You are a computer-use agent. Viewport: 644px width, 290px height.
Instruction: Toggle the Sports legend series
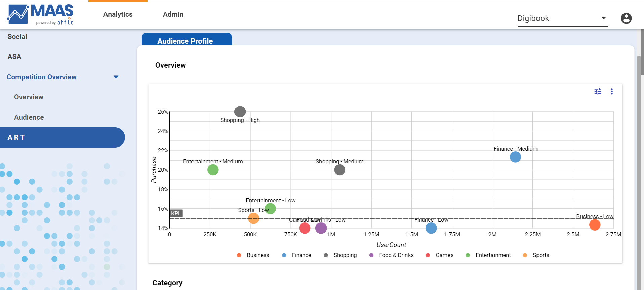point(536,255)
